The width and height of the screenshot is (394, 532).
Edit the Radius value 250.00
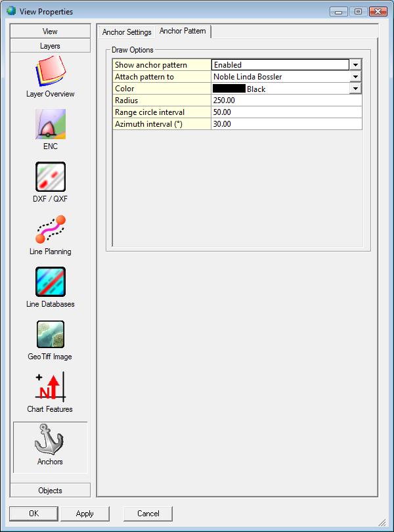286,100
